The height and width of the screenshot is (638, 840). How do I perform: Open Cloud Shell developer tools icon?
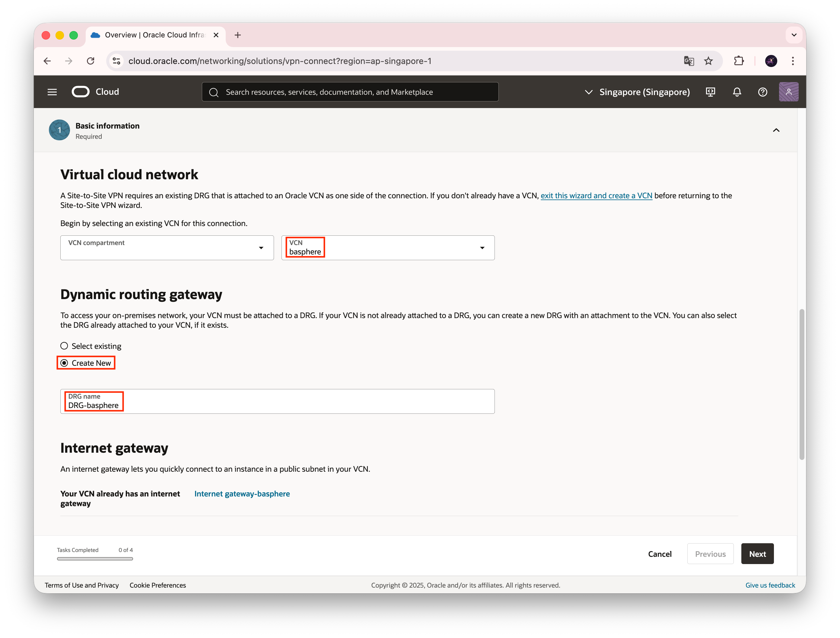[x=710, y=92]
